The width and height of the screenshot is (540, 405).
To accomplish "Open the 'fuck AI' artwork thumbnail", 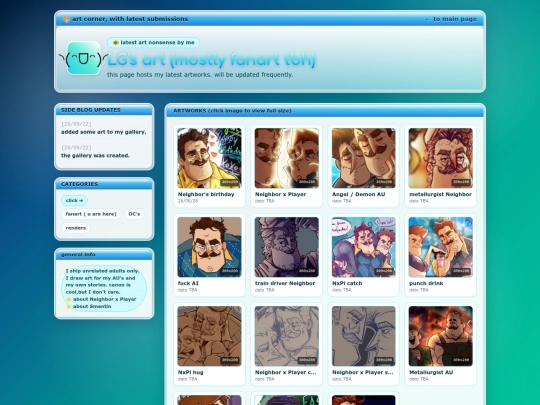I will click(x=209, y=247).
